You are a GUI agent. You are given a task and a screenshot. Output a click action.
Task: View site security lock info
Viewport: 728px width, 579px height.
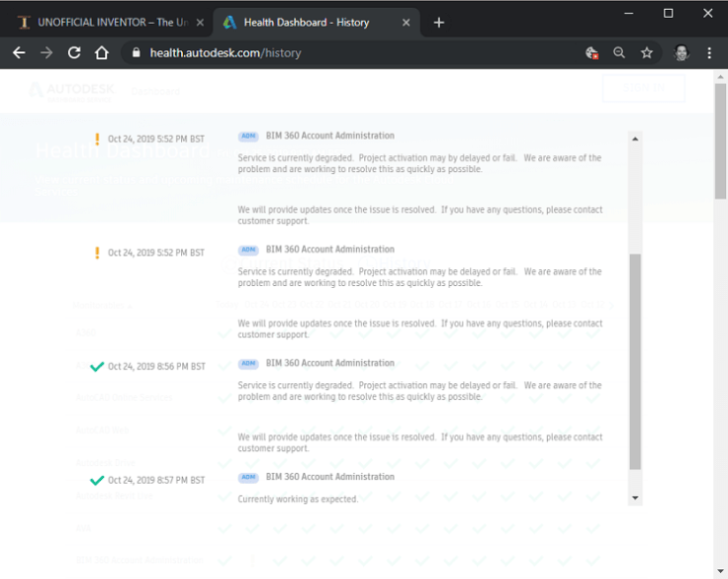[136, 53]
